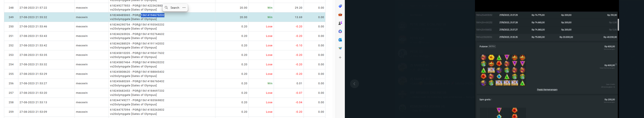Open the Tools briefcase sidebar icon
This screenshot has width=644, height=118.
[x=340, y=15]
